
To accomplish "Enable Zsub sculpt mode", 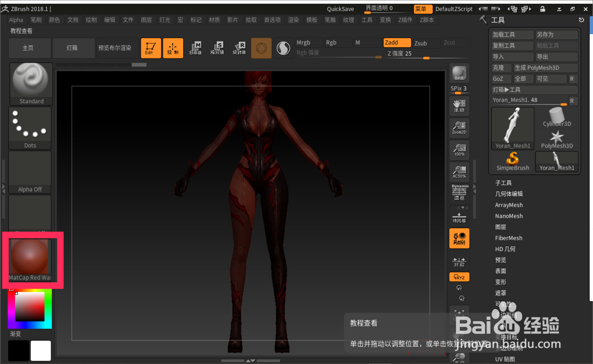I will point(426,43).
